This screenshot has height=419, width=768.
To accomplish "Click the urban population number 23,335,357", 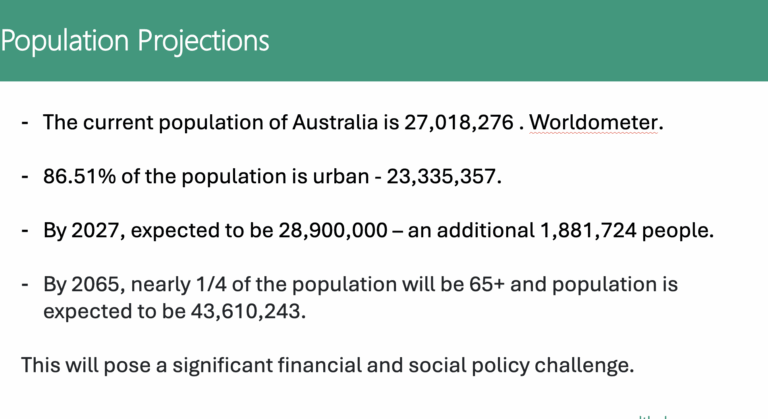I will (x=443, y=177).
